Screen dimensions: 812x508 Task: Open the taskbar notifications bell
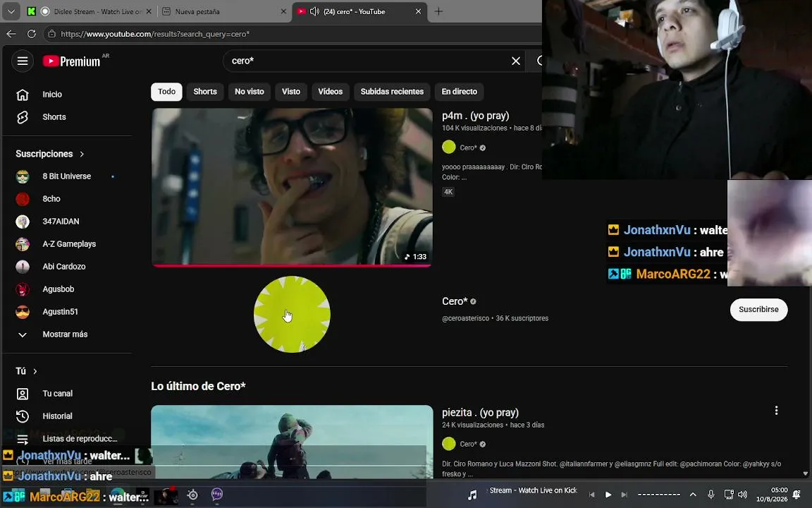pyautogui.click(x=796, y=495)
